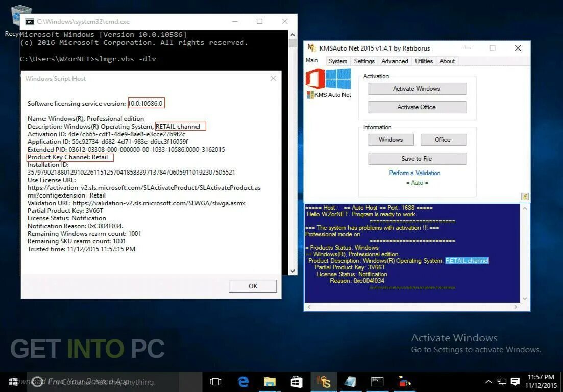The image size is (563, 392).
Task: Click the cmd window scrollbar down arrow
Action: coord(292,271)
